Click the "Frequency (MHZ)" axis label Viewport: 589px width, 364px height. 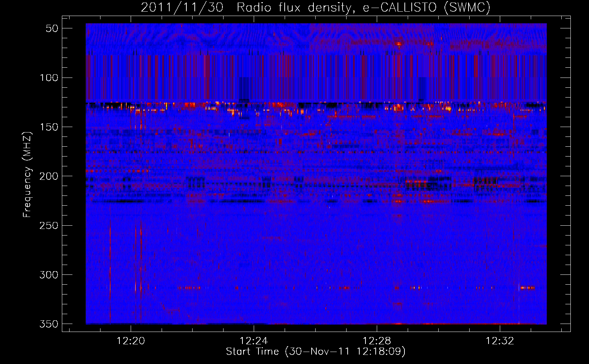click(x=27, y=174)
